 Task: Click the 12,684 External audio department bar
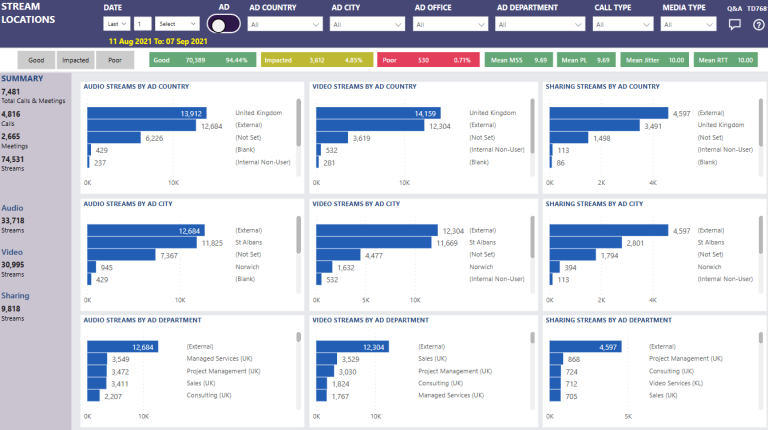point(122,347)
